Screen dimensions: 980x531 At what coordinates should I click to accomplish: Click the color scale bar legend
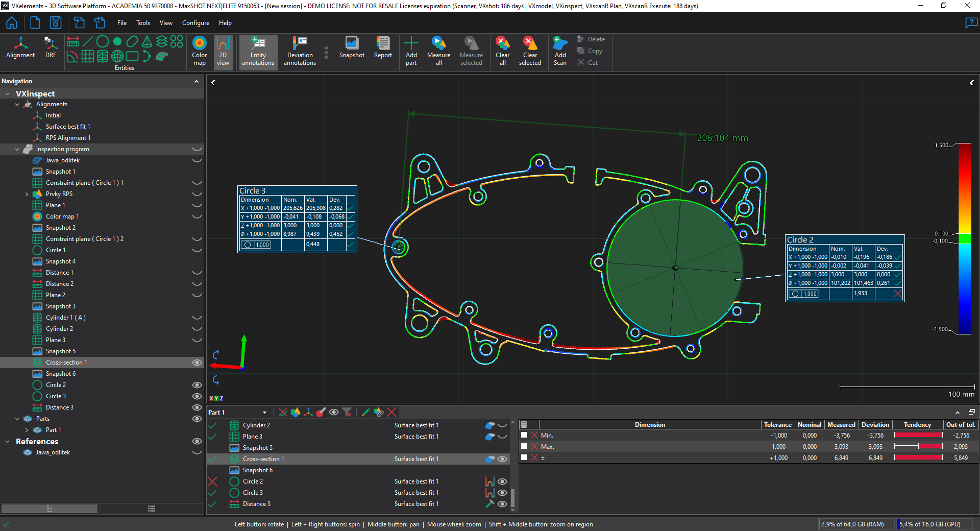click(x=965, y=238)
